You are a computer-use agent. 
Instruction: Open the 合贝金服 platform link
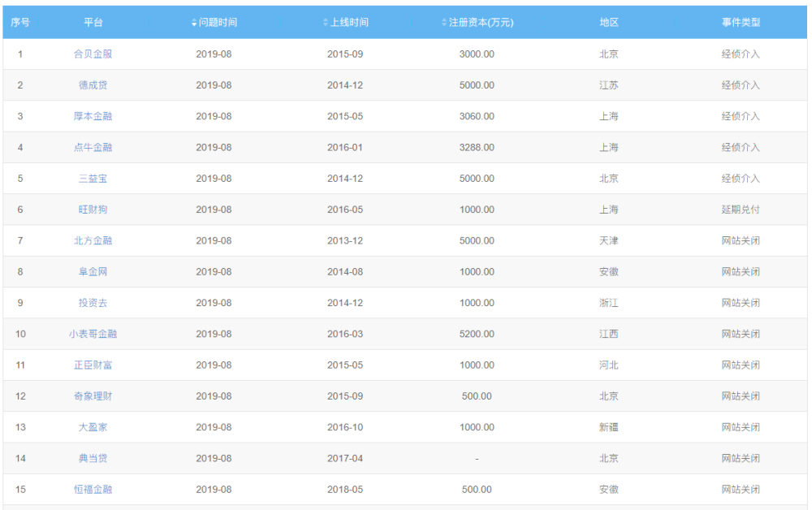tap(93, 54)
